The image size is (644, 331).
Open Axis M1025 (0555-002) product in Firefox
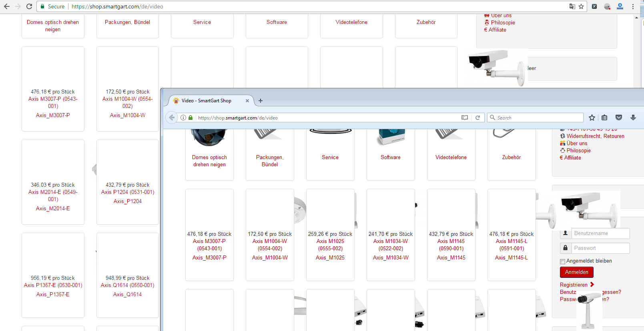click(330, 245)
